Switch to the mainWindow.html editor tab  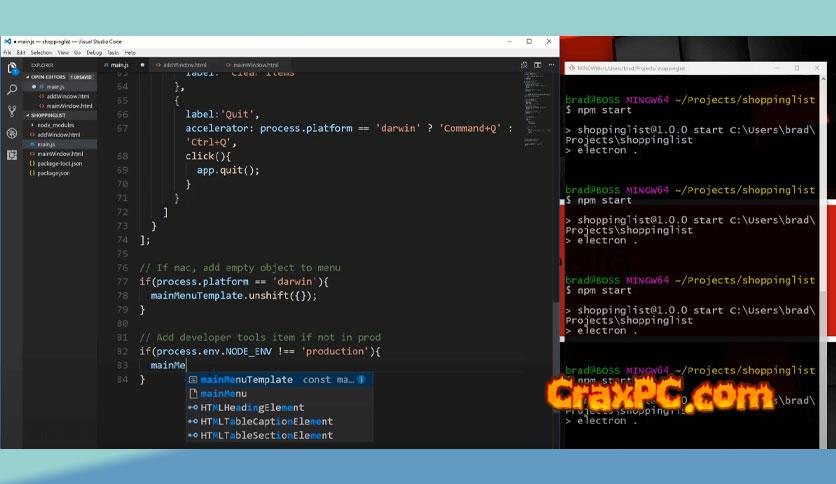click(x=255, y=65)
